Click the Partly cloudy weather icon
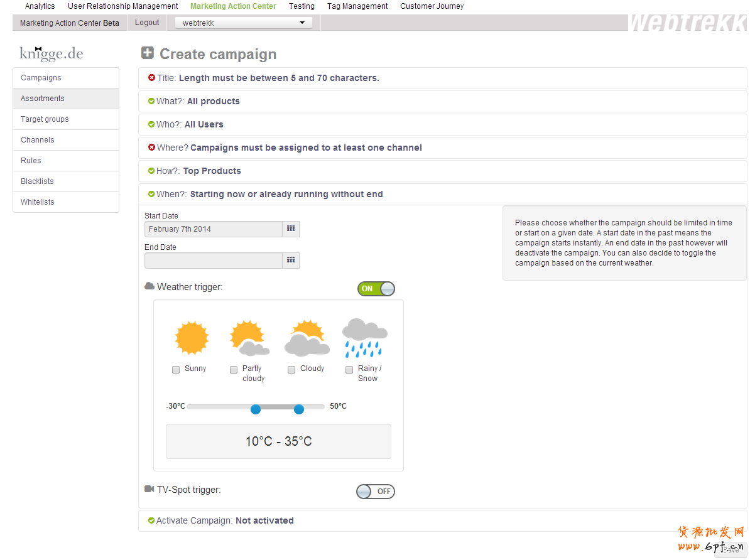This screenshot has width=750, height=560. click(249, 338)
